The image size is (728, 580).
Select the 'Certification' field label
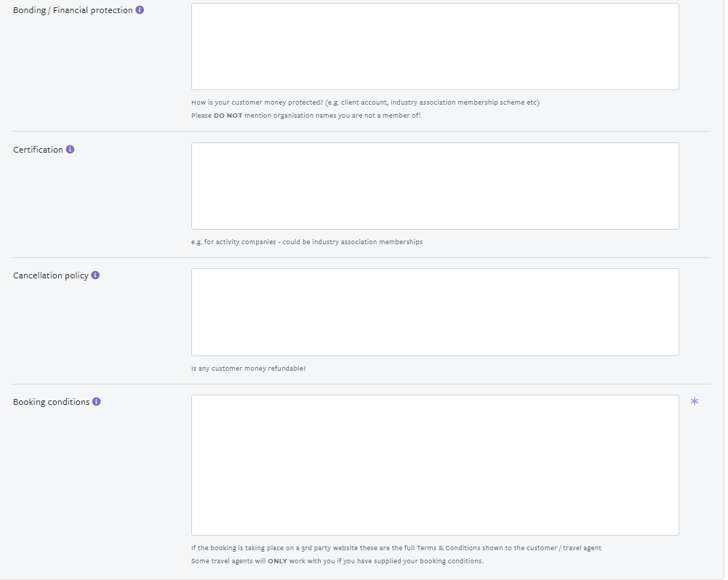coord(38,150)
